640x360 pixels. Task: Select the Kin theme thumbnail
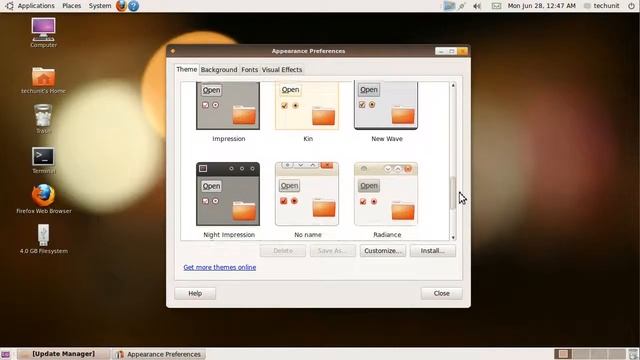[307, 106]
